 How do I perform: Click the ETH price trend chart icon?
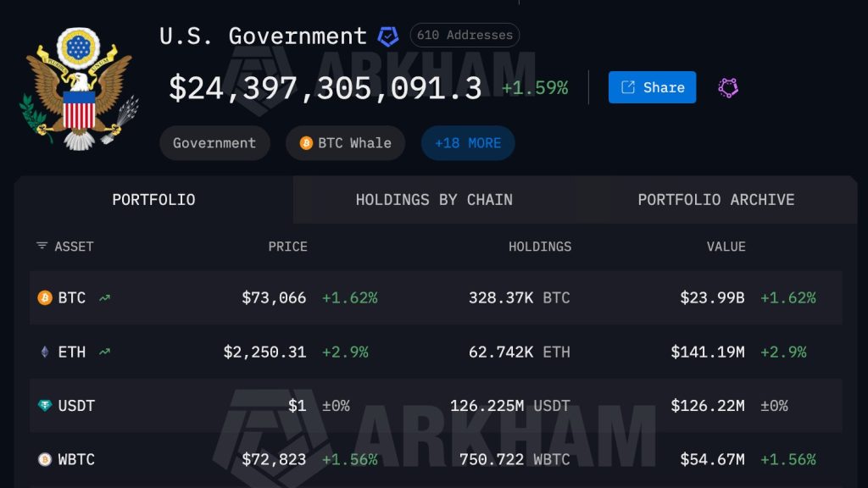(x=103, y=351)
